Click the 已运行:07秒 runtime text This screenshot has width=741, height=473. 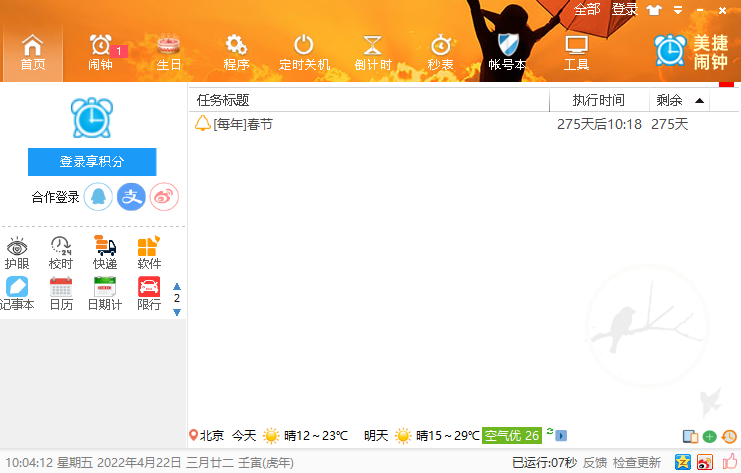coord(544,463)
